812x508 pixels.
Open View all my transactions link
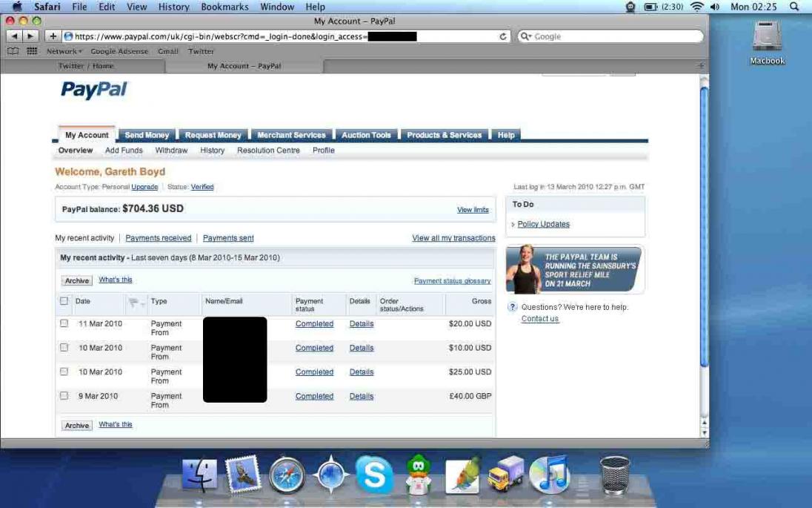click(x=453, y=238)
